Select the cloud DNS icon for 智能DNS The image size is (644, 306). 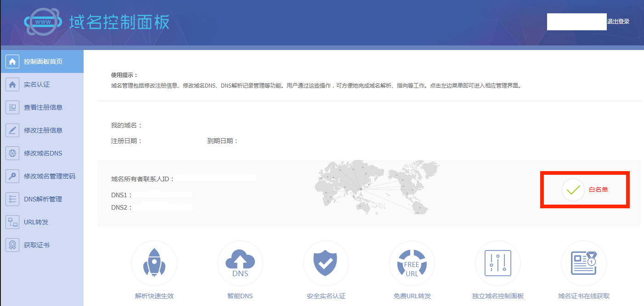pos(240,263)
